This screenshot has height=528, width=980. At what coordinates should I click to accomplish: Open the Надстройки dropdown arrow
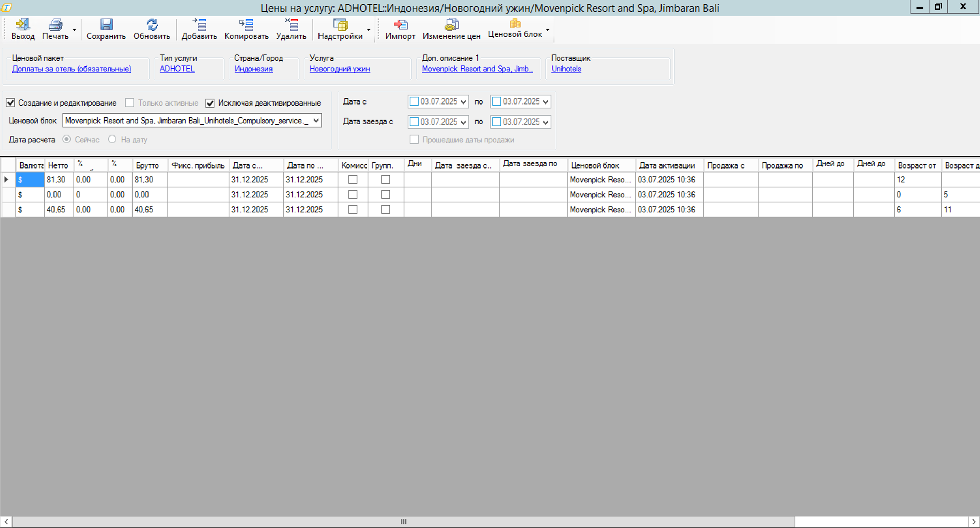pyautogui.click(x=368, y=30)
